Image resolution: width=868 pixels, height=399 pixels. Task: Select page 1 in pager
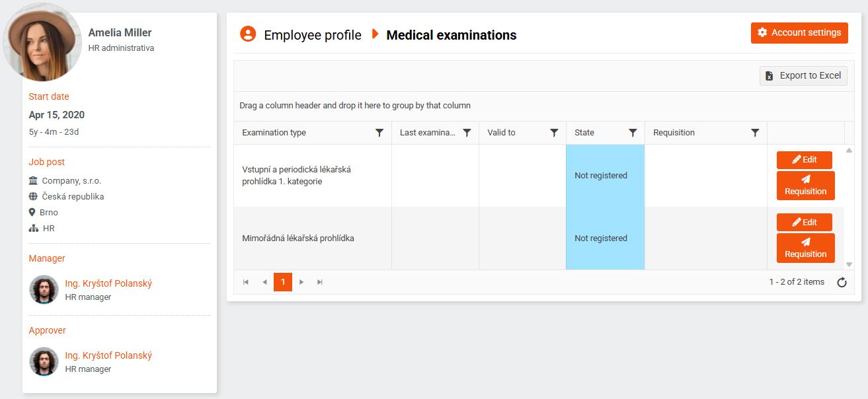[x=283, y=282]
